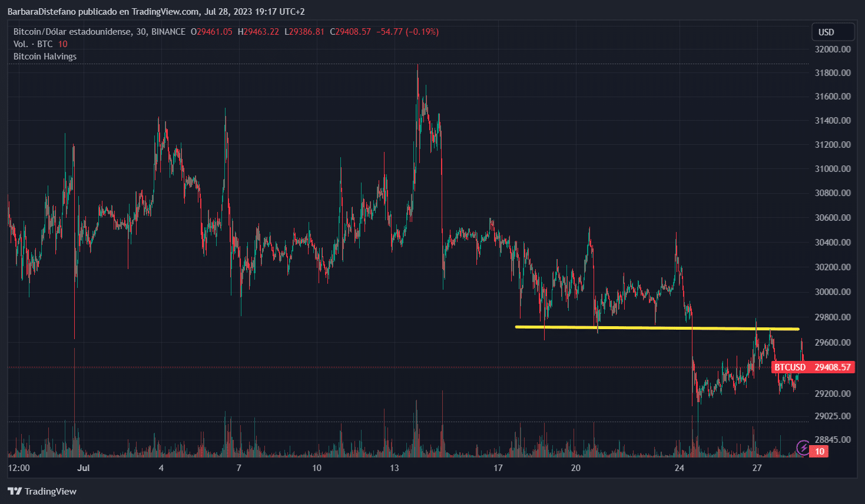Viewport: 865px width, 504px height.
Task: Click date 13 on the time axis
Action: pyautogui.click(x=394, y=468)
